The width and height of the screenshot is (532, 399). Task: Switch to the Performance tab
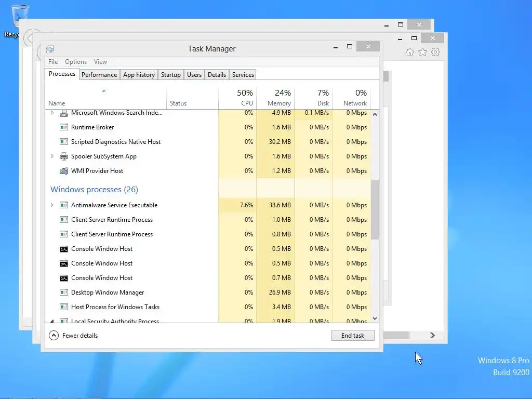click(x=99, y=75)
